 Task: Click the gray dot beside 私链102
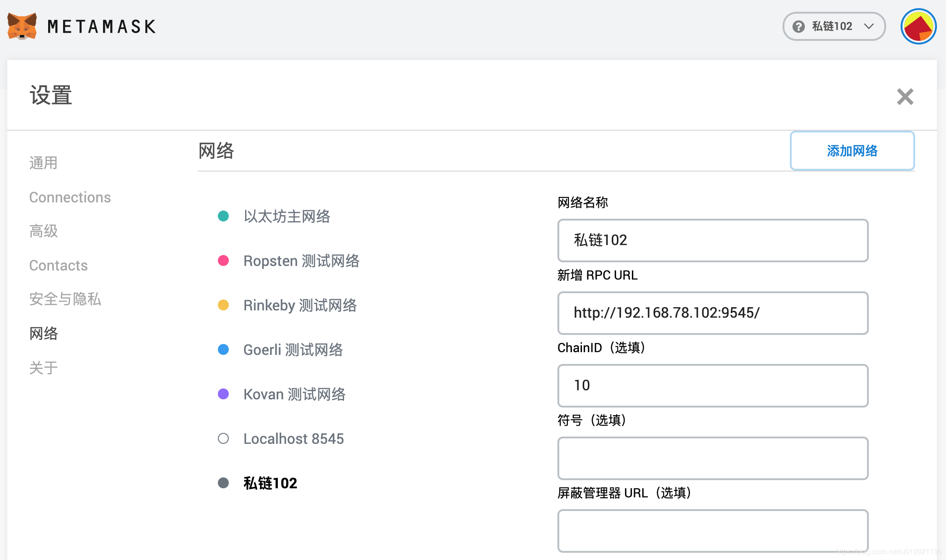pos(223,483)
